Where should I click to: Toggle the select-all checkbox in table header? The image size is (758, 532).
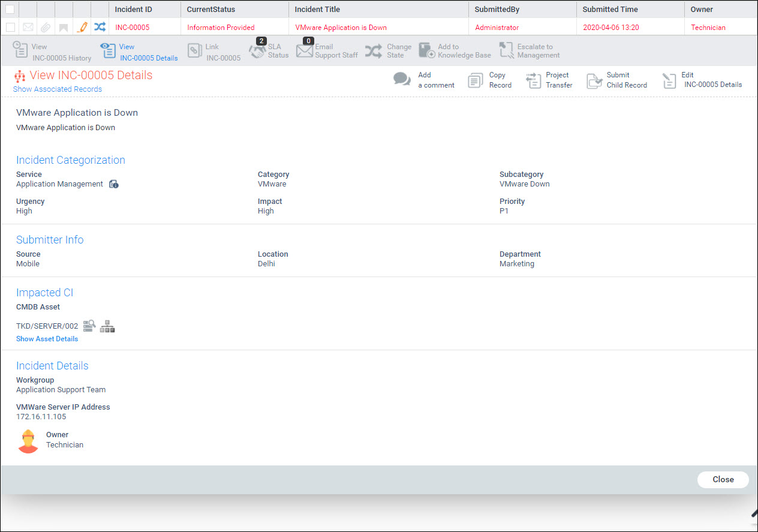(x=10, y=10)
